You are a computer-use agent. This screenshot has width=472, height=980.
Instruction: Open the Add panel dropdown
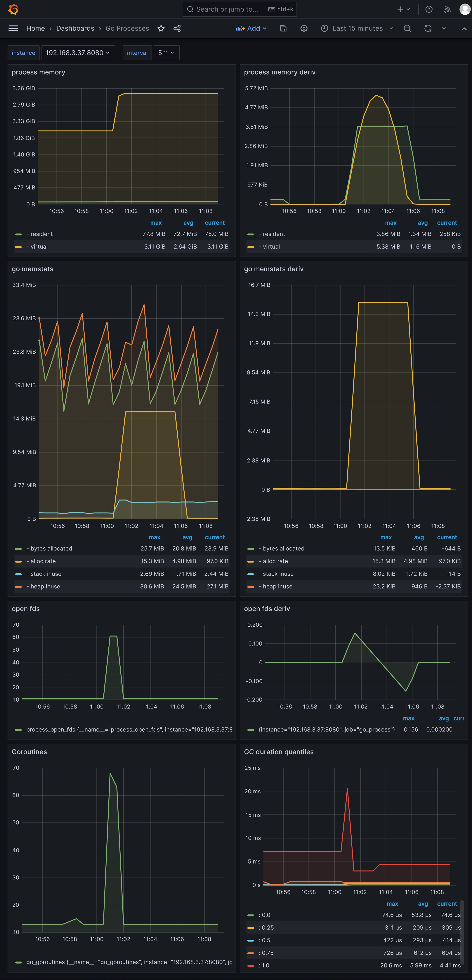251,28
